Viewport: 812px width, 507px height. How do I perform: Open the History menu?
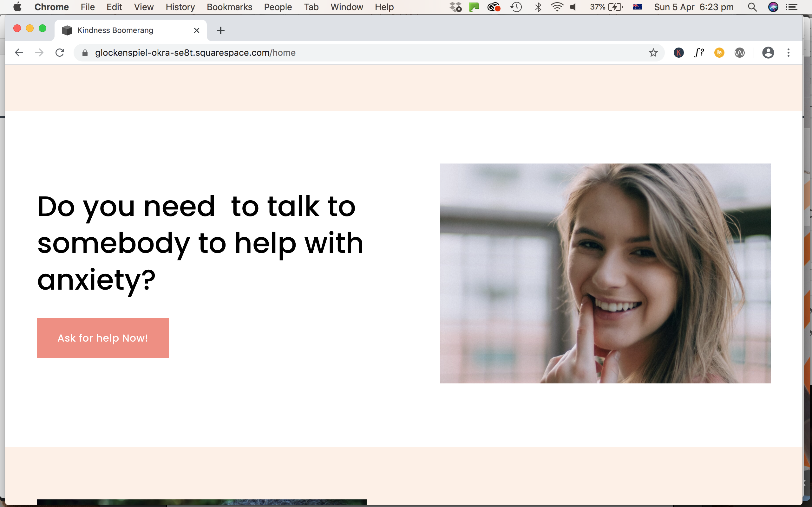(180, 7)
